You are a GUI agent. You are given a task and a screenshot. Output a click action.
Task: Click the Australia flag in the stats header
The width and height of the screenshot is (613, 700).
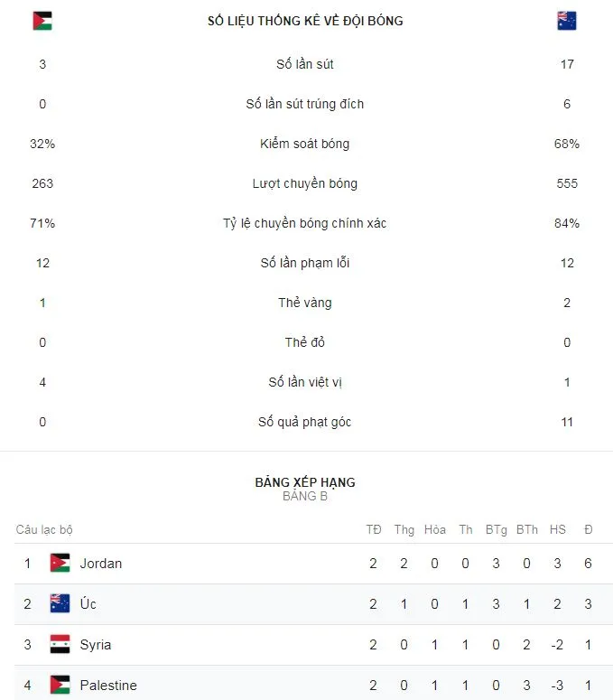(x=567, y=21)
